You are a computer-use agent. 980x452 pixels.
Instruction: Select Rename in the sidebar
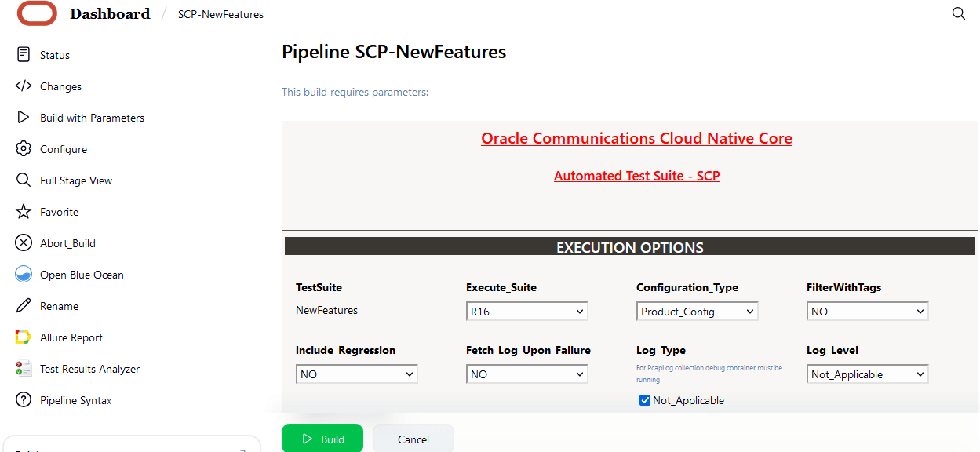click(x=60, y=306)
